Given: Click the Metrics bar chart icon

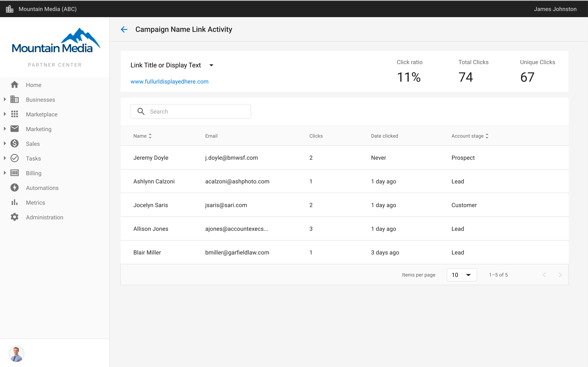Looking at the screenshot, I should (x=15, y=202).
